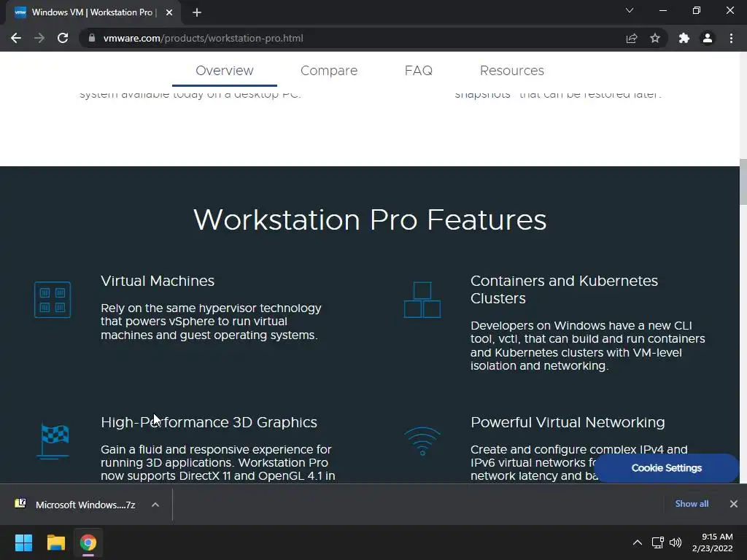Share this page icon in address bar

[632, 38]
